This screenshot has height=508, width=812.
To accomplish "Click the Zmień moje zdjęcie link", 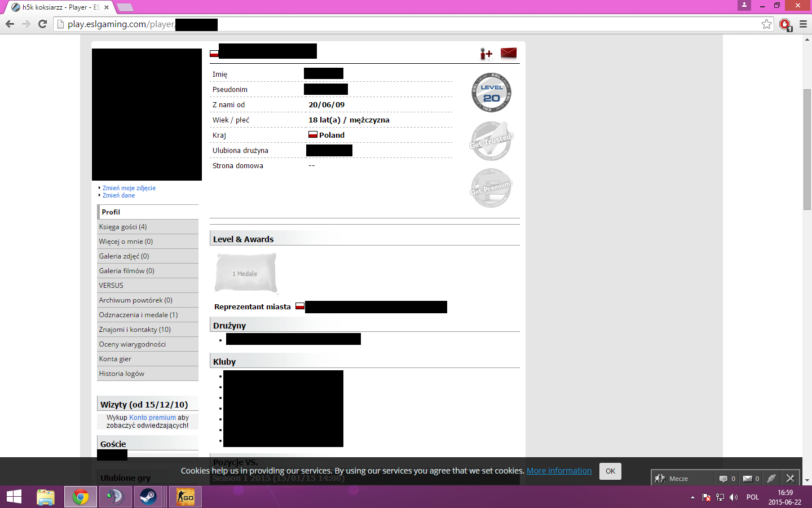I will 129,188.
